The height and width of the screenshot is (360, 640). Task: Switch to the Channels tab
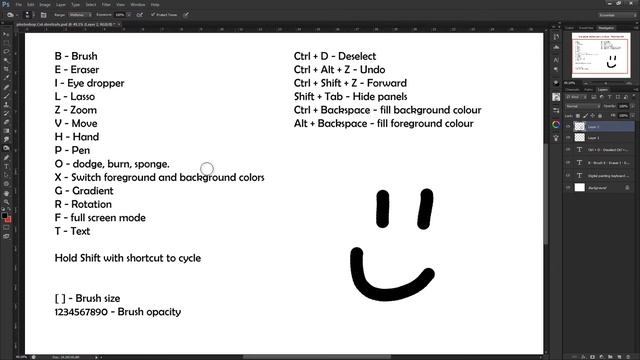(572, 89)
